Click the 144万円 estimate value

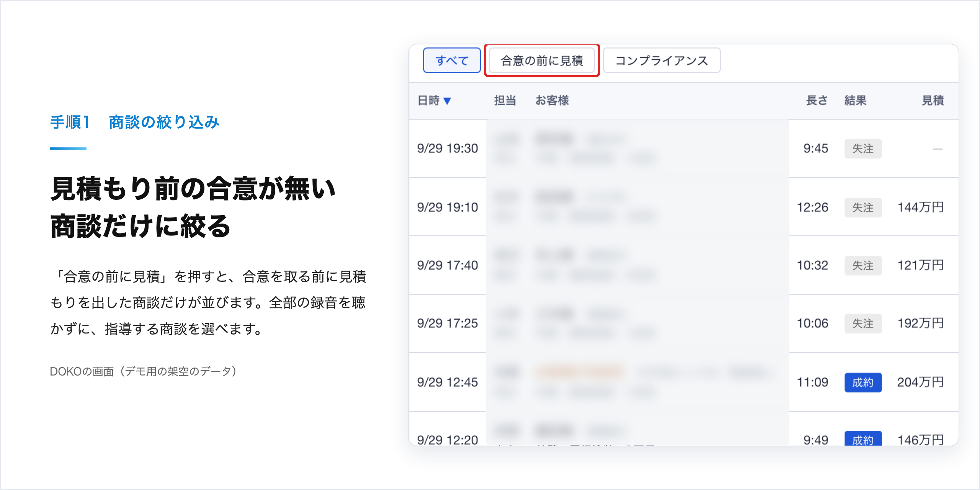pos(921,207)
